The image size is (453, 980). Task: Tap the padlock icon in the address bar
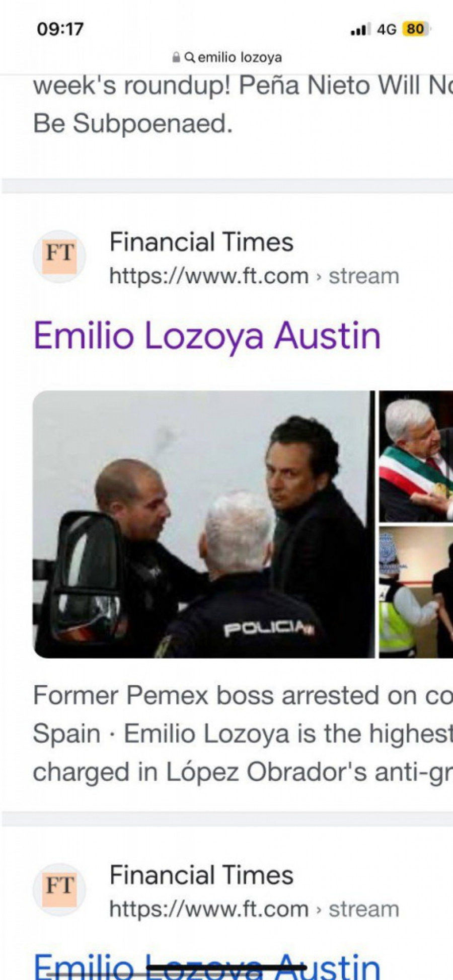176,57
